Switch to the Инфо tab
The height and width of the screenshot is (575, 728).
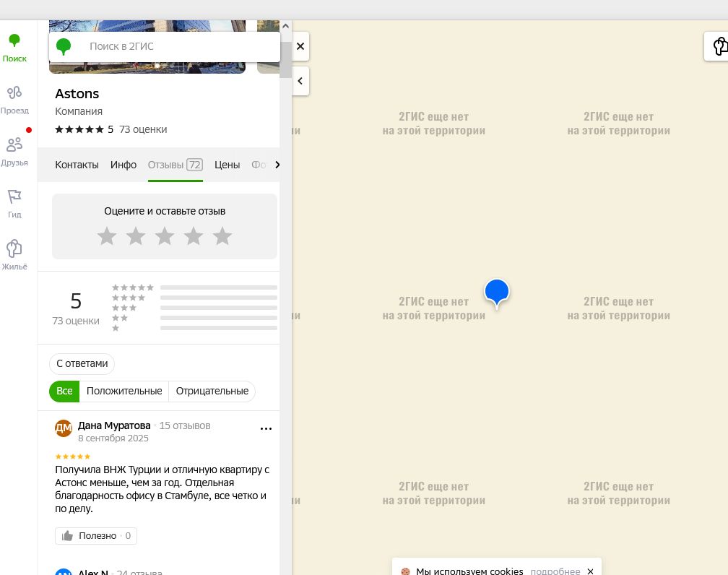pyautogui.click(x=123, y=165)
